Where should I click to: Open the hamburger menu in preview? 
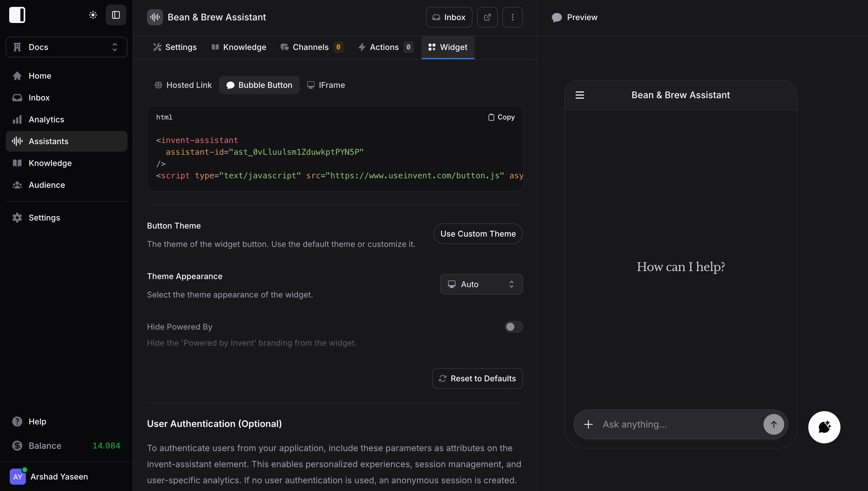pyautogui.click(x=580, y=95)
